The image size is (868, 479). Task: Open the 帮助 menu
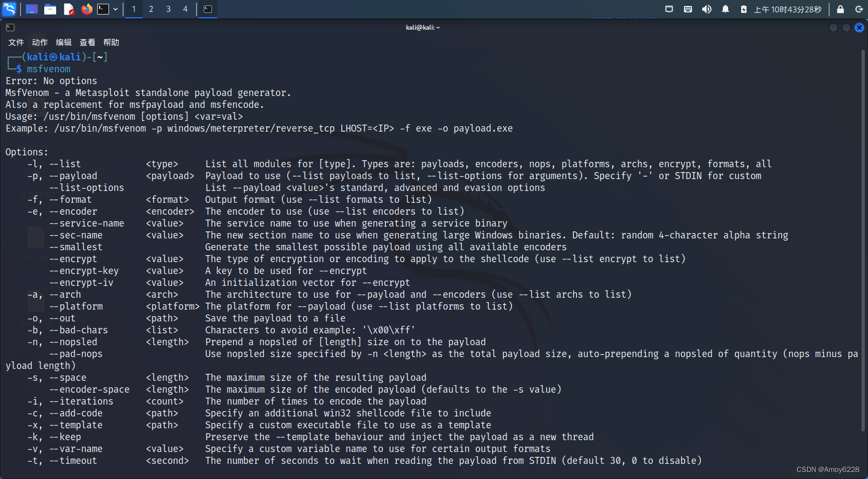click(111, 42)
